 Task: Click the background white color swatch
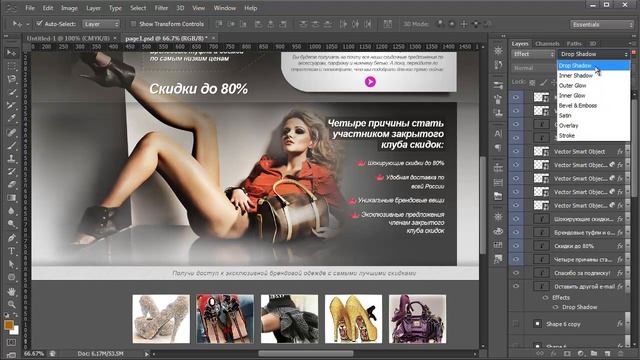15,330
